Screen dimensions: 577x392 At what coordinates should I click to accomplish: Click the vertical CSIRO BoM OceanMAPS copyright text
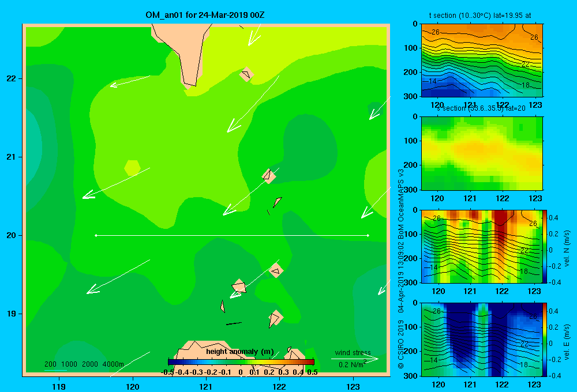point(401,269)
